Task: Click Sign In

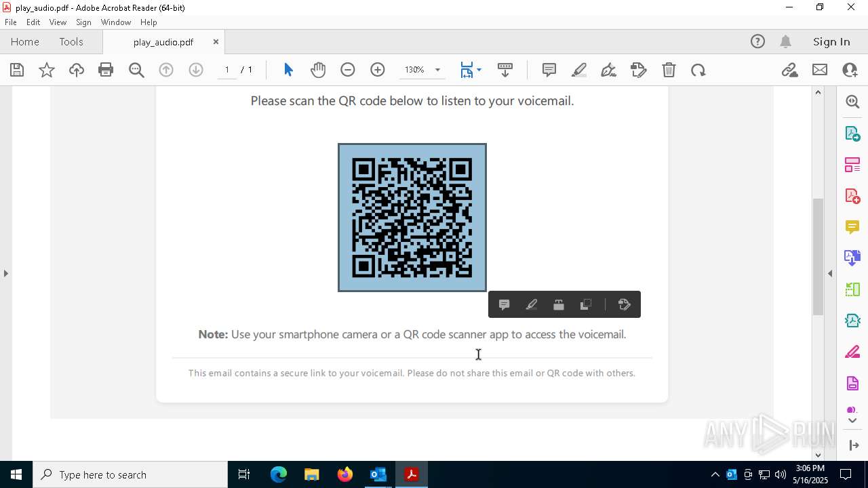Action: pyautogui.click(x=831, y=42)
